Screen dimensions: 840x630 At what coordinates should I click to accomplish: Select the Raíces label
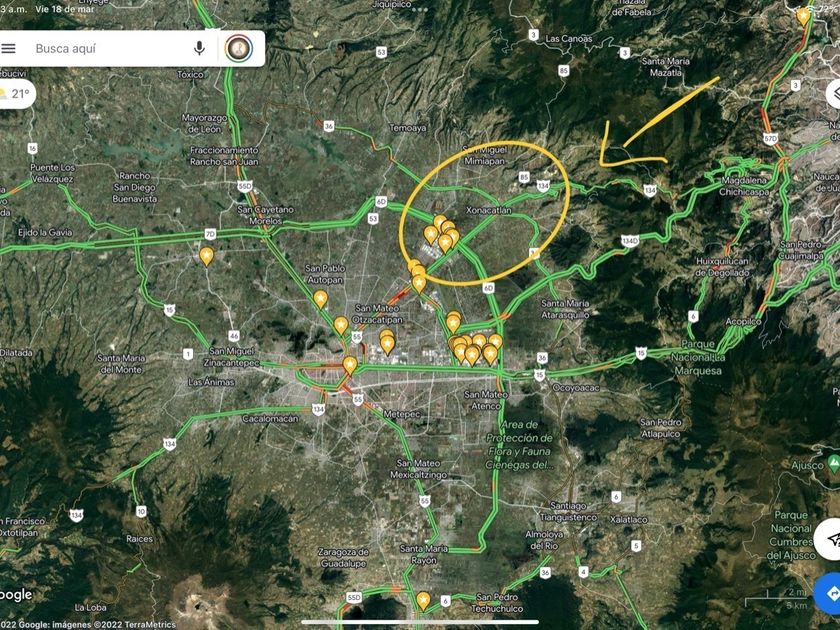(x=139, y=539)
